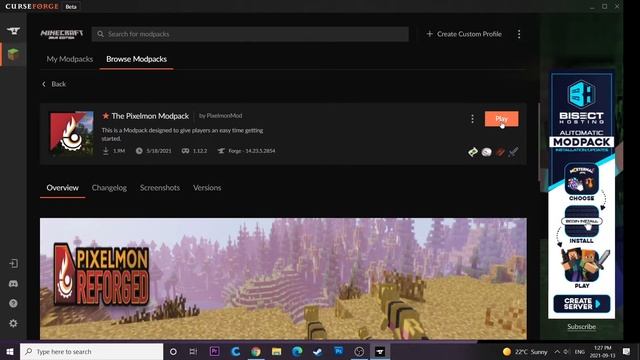Viewport: 640px width, 360px height.
Task: Click the sword category icon
Action: pos(513,152)
